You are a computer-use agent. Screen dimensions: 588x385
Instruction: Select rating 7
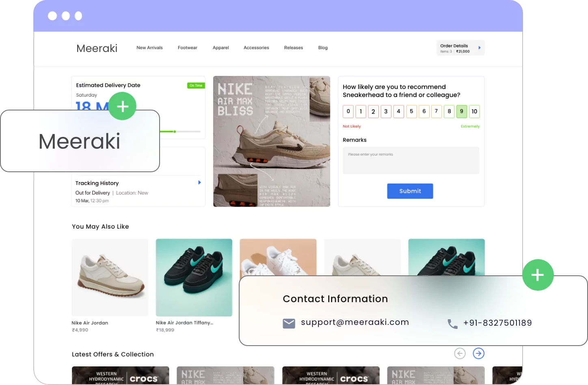437,111
